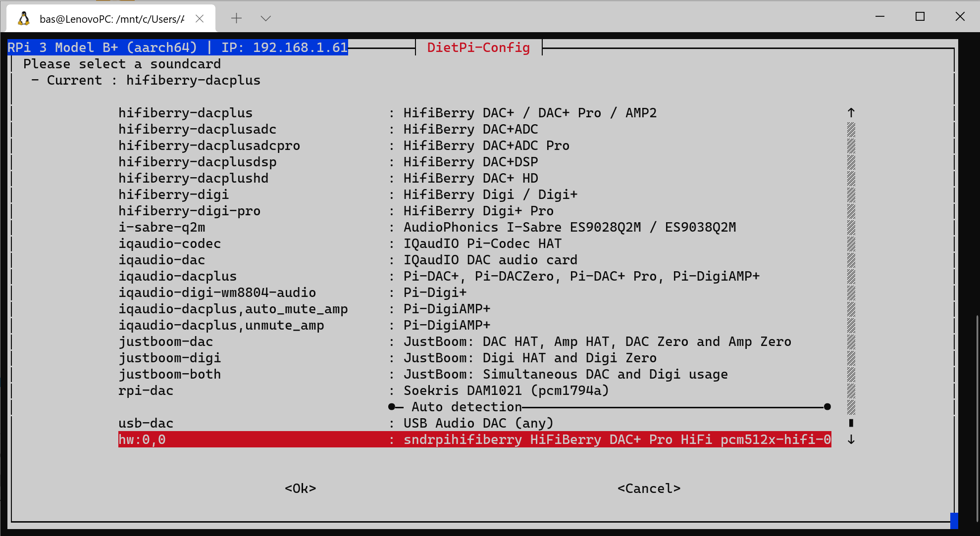Select hifiberry-digi-pro soundcard entry
This screenshot has width=980, height=536.
click(189, 211)
